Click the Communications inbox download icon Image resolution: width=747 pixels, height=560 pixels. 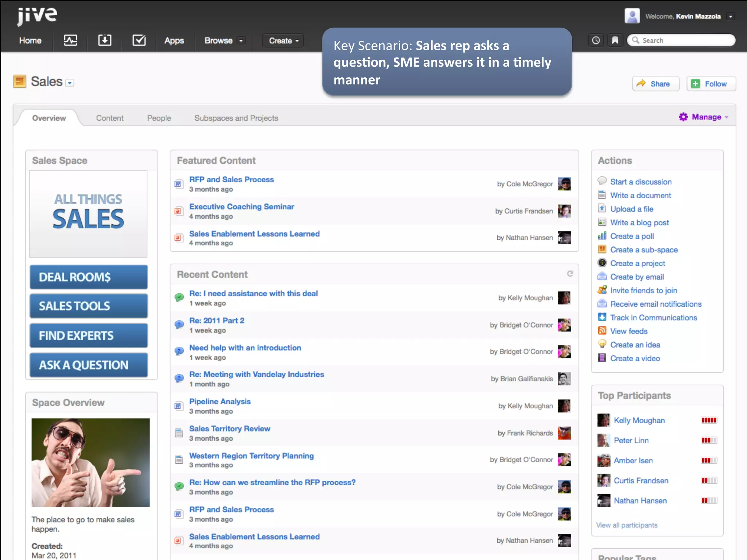(x=105, y=40)
